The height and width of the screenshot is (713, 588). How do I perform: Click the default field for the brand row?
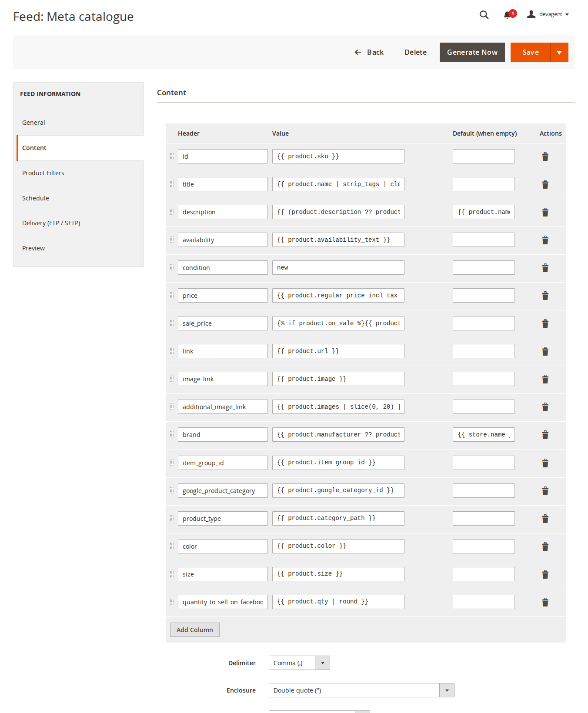484,435
